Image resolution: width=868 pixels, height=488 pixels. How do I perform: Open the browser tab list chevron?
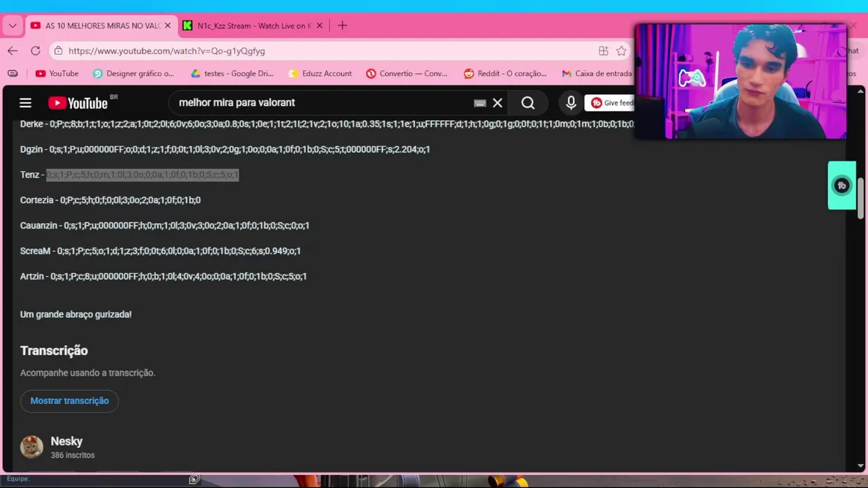12,26
